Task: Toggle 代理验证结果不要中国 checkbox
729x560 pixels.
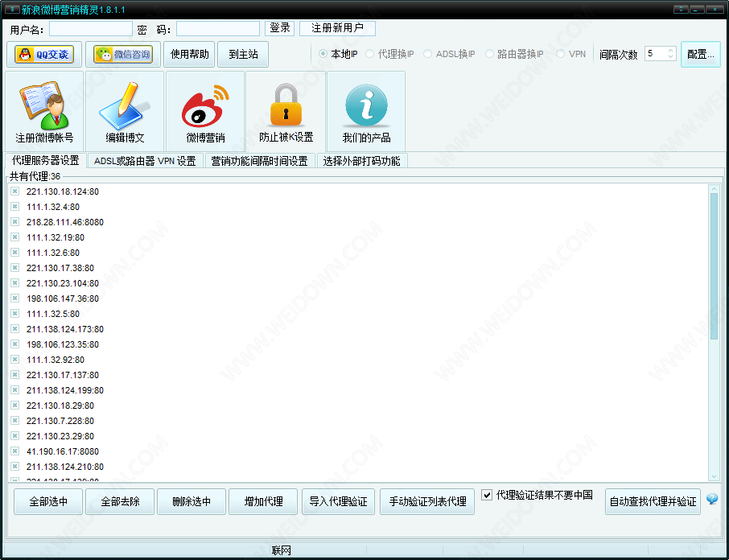Action: pyautogui.click(x=487, y=495)
